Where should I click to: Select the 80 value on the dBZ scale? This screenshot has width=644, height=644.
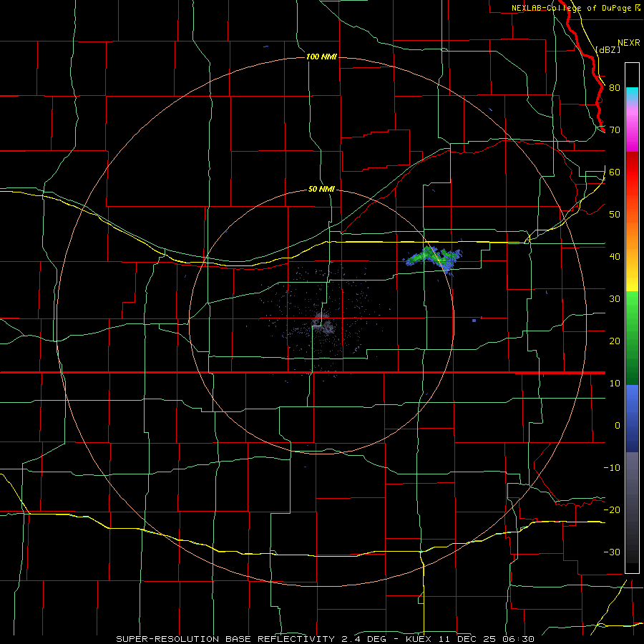[615, 88]
